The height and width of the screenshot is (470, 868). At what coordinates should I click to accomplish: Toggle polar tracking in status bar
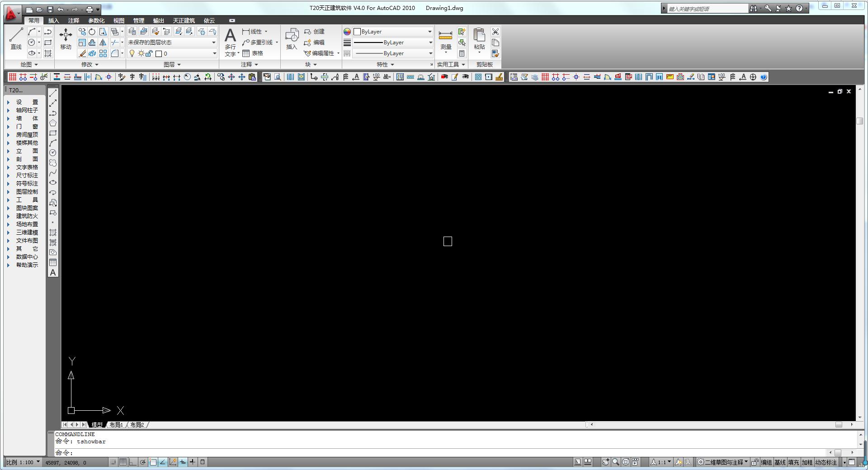pos(143,462)
